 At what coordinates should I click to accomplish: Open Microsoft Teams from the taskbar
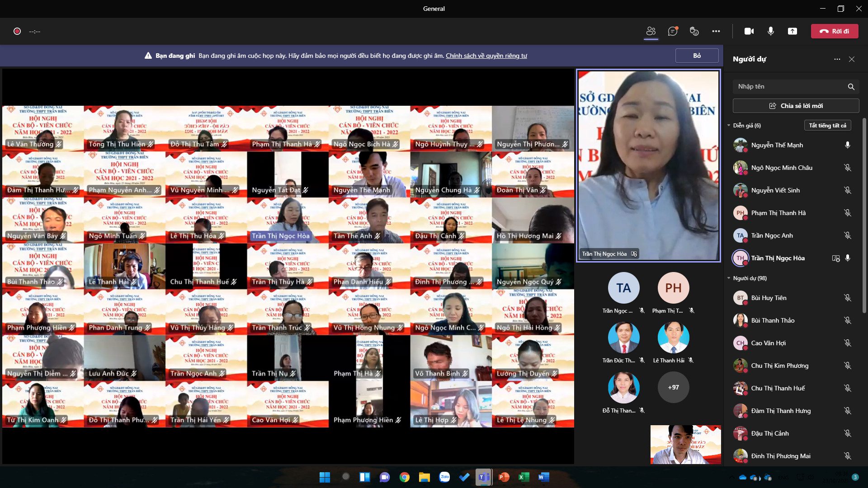pyautogui.click(x=484, y=477)
